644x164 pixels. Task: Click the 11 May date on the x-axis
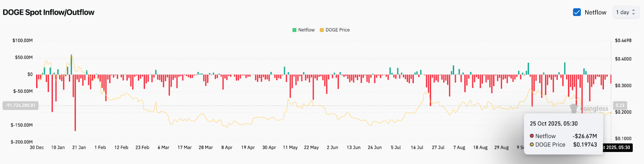click(x=290, y=147)
